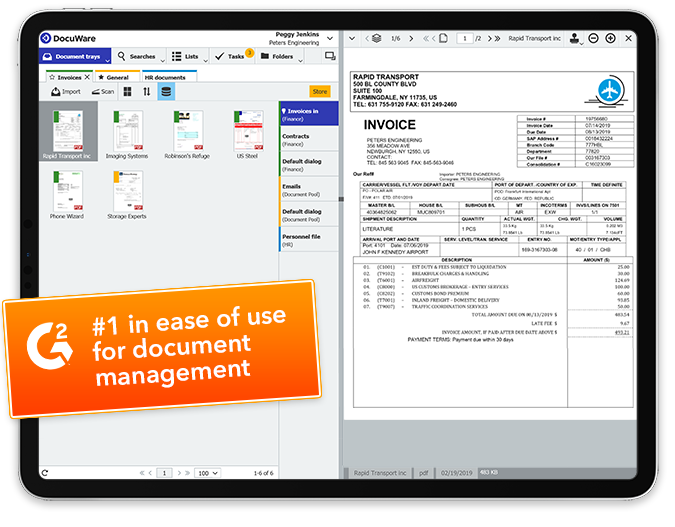Toggle the favorite star on Invoices tab
This screenshot has width=675, height=527.
(x=52, y=77)
